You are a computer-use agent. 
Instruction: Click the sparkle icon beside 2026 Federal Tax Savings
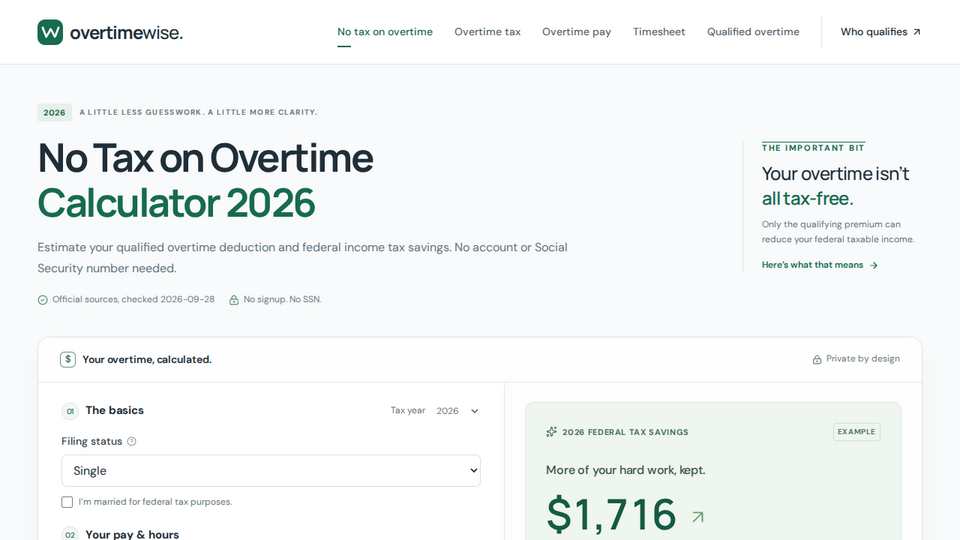(x=551, y=432)
